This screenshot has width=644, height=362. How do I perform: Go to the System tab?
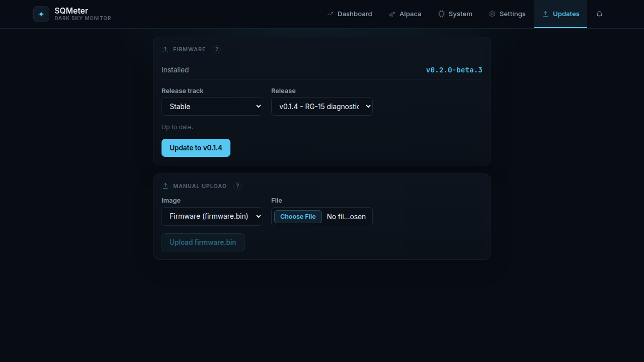[455, 14]
